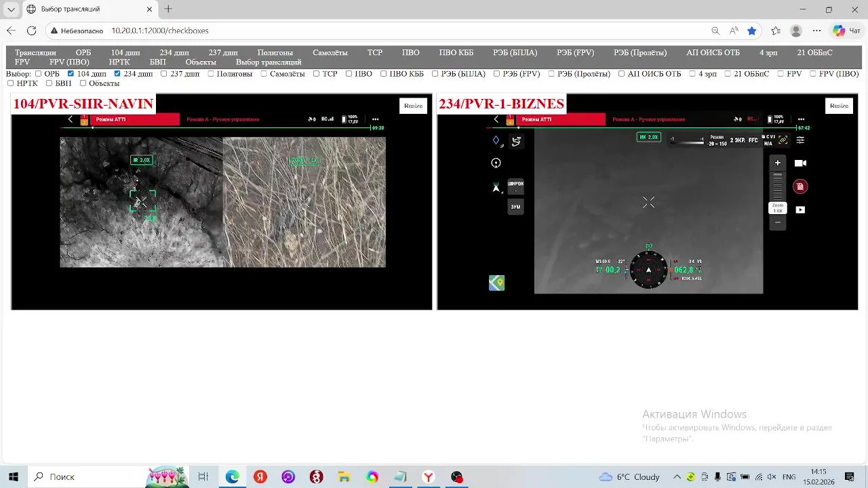Click the zoom minus button in 234 feed
Viewport: 868px width, 488px height.
click(x=778, y=222)
